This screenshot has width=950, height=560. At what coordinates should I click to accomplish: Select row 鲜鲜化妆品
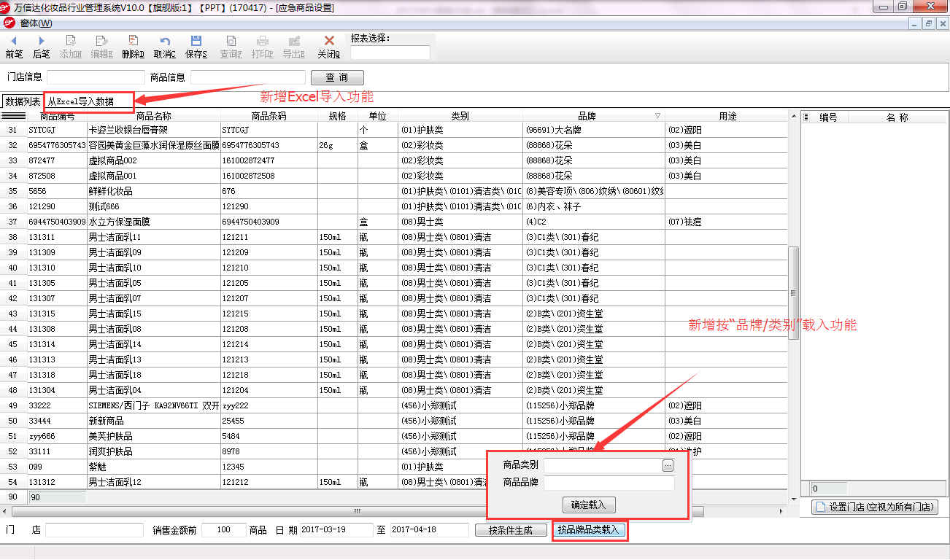point(395,191)
